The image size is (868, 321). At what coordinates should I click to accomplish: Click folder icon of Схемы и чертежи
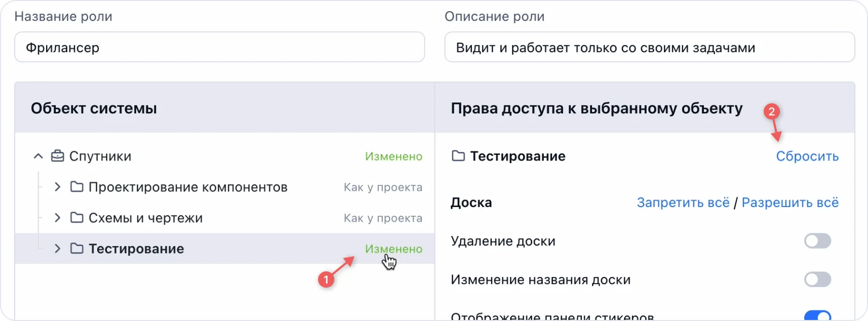pyautogui.click(x=77, y=218)
